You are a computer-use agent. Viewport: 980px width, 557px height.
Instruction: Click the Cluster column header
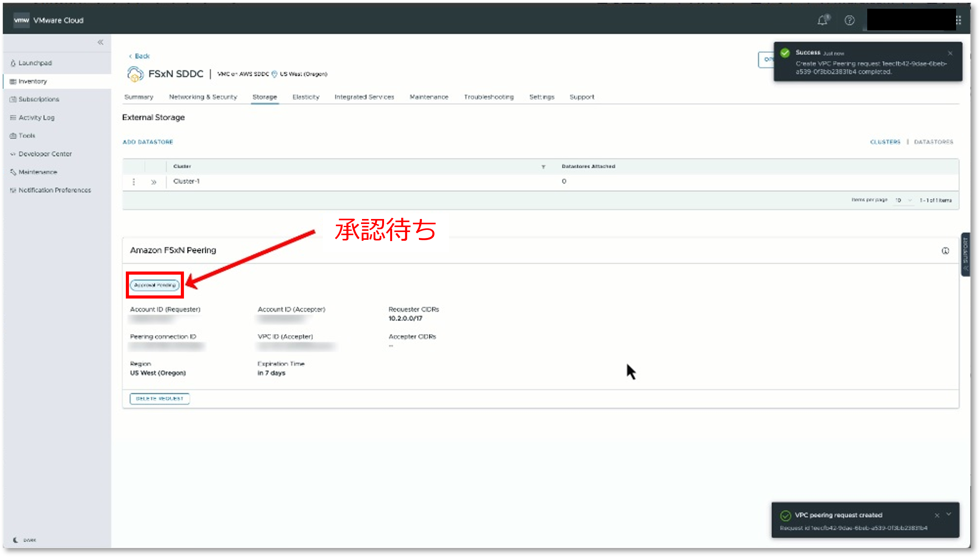click(x=182, y=167)
